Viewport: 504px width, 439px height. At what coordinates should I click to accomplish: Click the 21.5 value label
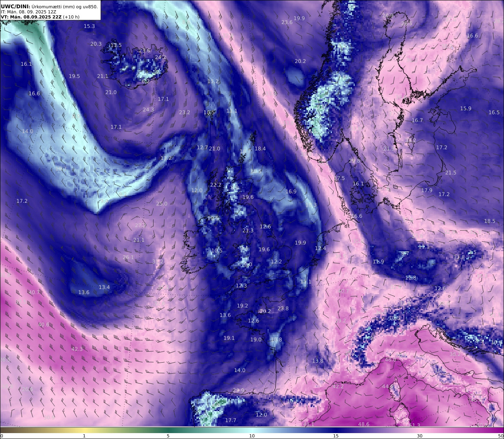[451, 173]
